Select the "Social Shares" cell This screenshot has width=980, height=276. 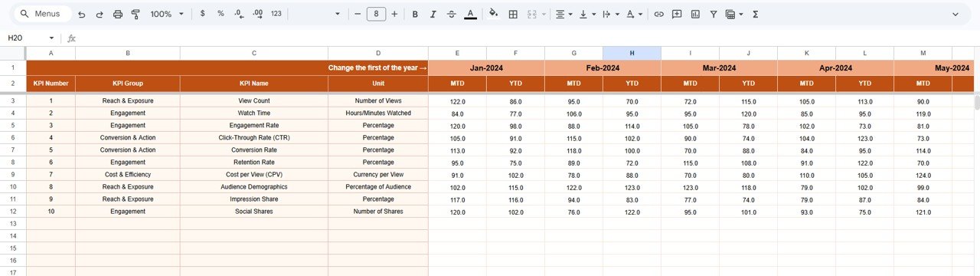254,211
